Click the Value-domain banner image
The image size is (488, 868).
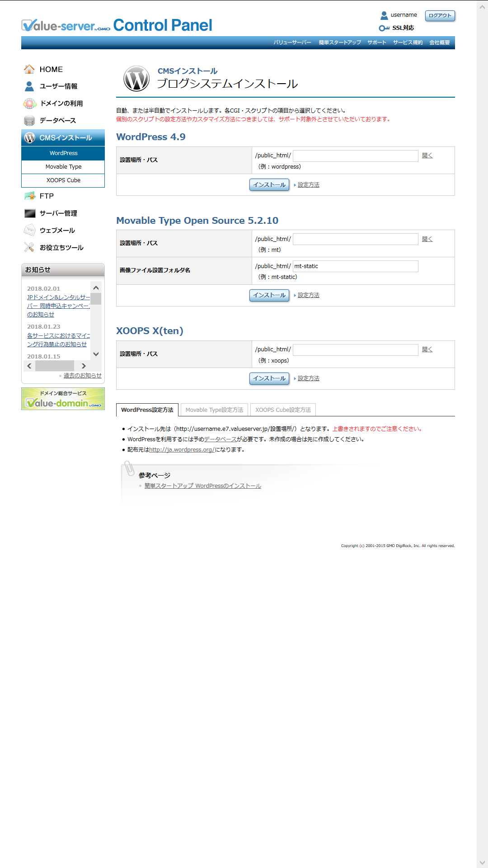point(63,399)
